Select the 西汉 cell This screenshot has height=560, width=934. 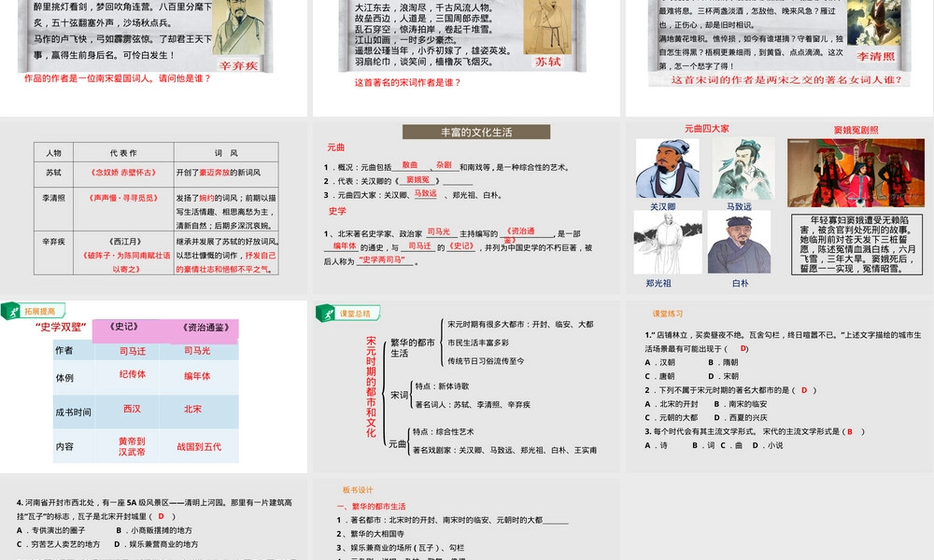133,409
